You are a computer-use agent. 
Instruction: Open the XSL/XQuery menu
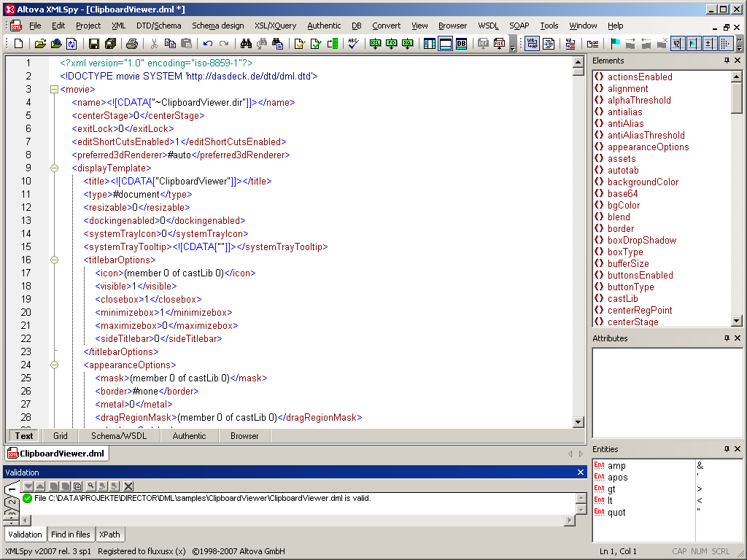(275, 26)
